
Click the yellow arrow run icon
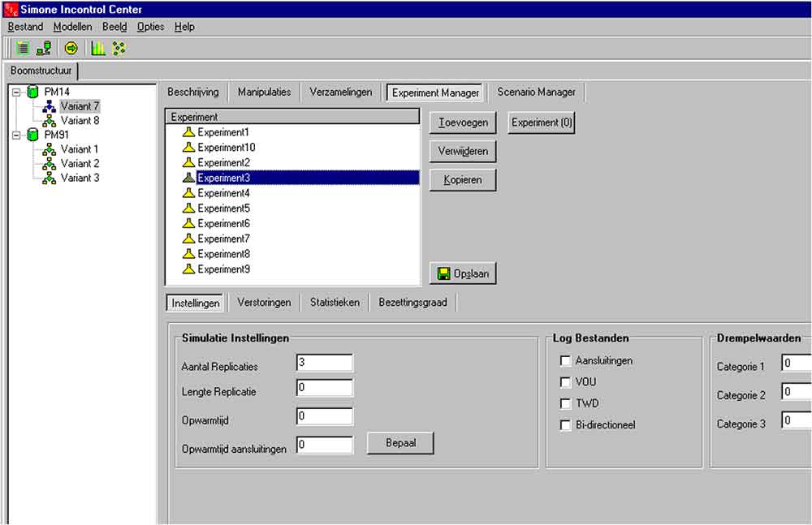[x=71, y=48]
